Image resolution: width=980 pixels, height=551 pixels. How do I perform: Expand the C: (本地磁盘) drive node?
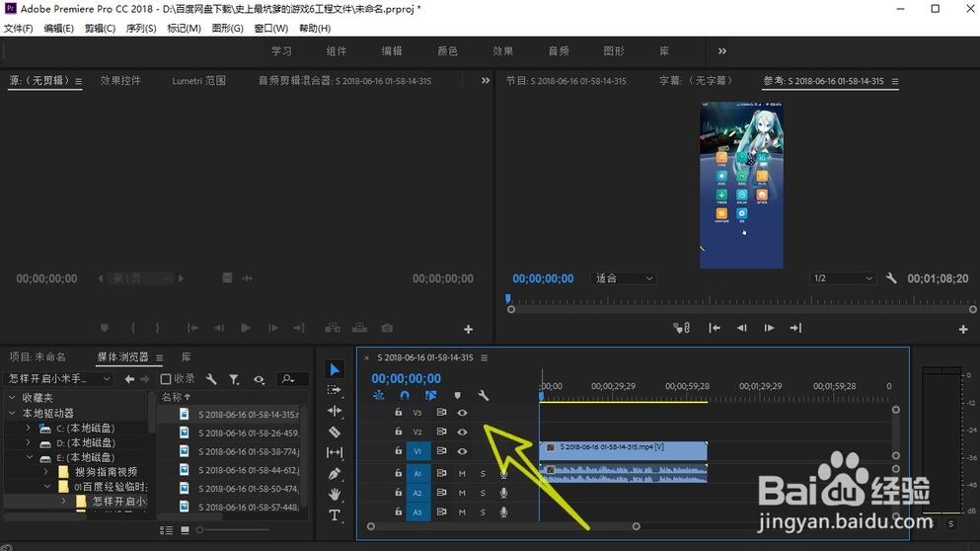click(x=29, y=429)
